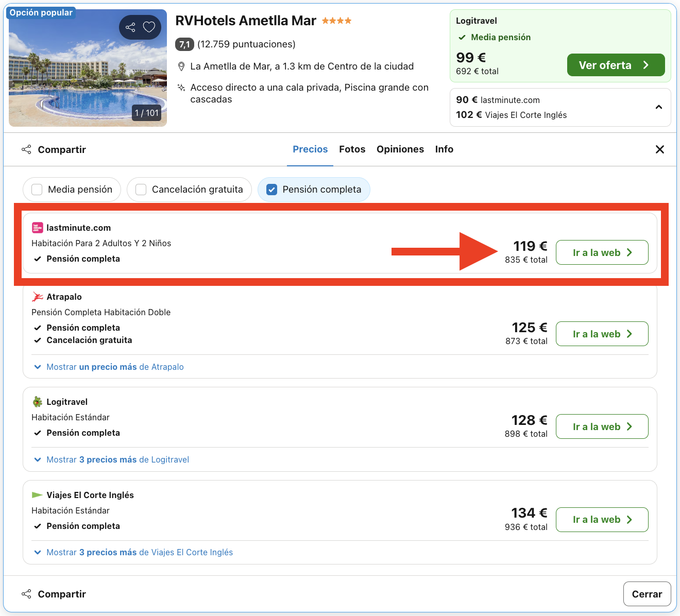Screen dimensions: 680x616
Task: Click the location pin icon near La Ametlla
Action: pos(181,66)
